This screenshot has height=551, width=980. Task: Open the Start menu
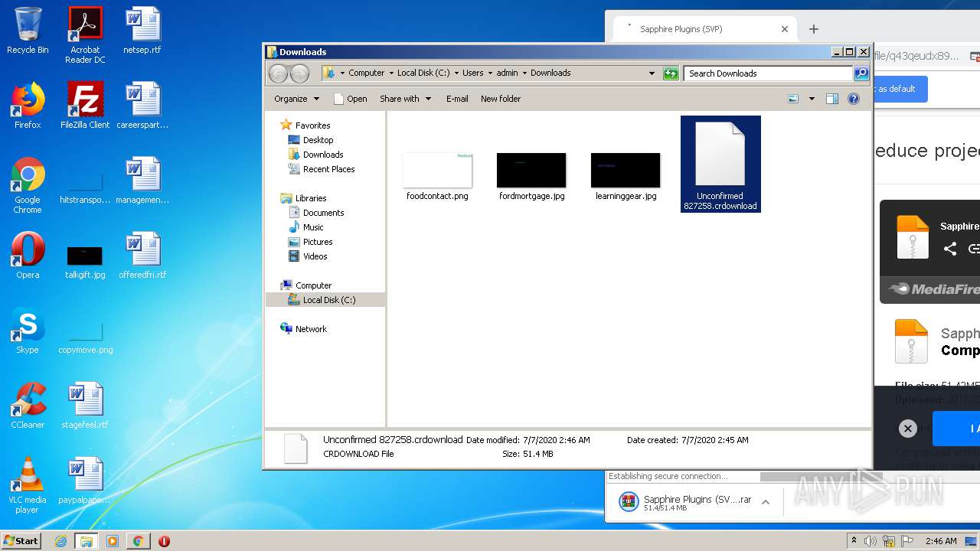[x=21, y=540]
